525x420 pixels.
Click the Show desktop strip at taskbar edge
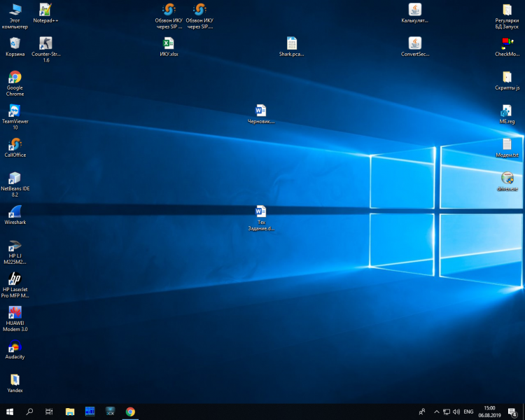tap(524, 412)
